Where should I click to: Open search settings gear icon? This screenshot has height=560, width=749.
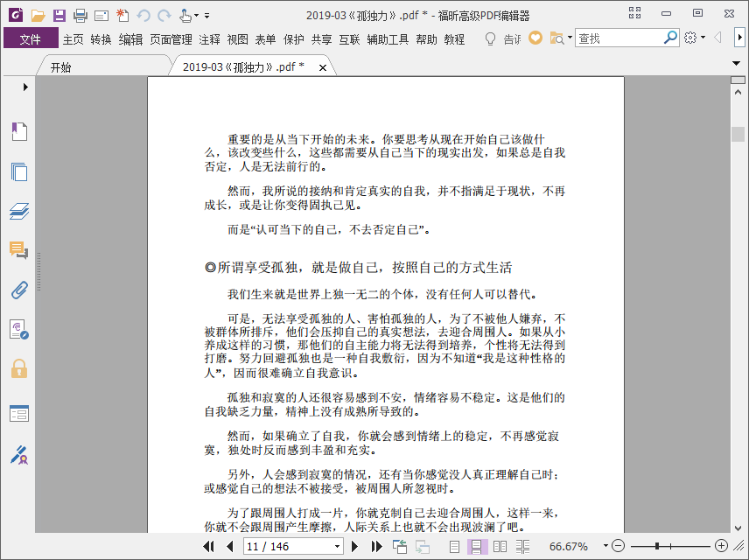point(690,38)
